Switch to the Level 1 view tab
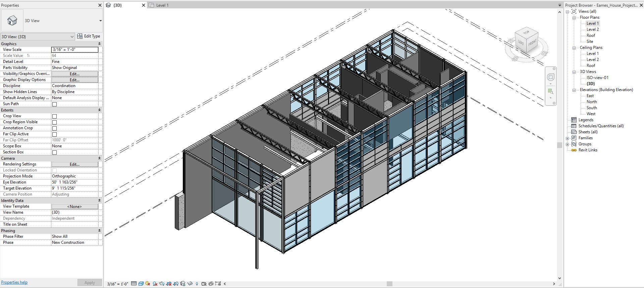Viewport: 644px width, 288px height. tap(162, 5)
